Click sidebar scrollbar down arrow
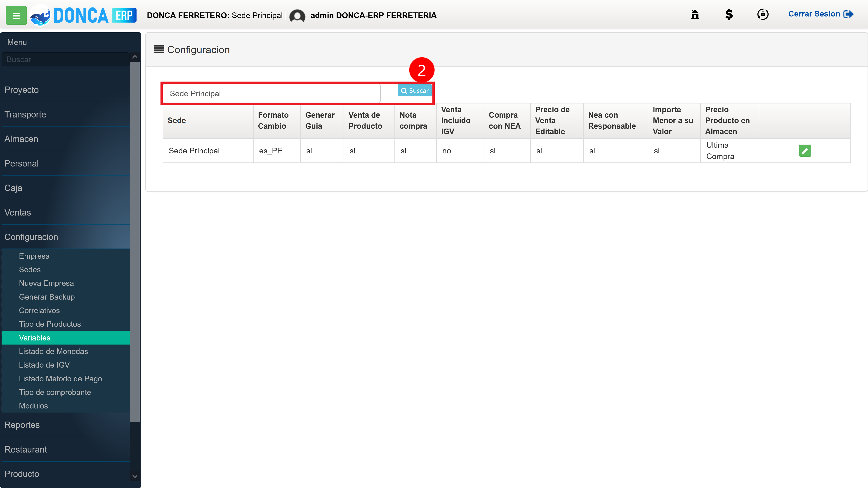The height and width of the screenshot is (488, 868). coord(135,476)
